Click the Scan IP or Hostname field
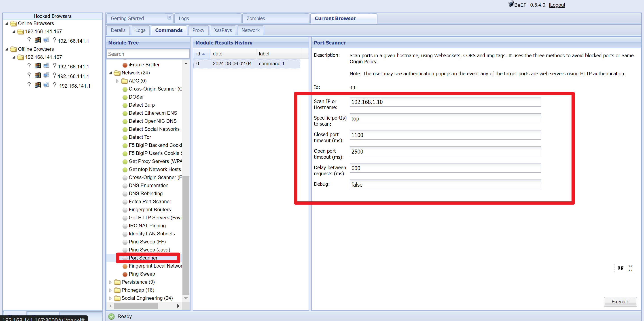The height and width of the screenshot is (321, 644). tap(445, 102)
